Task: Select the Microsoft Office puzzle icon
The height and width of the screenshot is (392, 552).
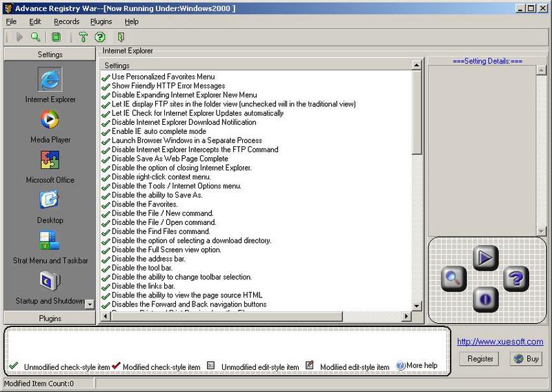Action: [50, 160]
